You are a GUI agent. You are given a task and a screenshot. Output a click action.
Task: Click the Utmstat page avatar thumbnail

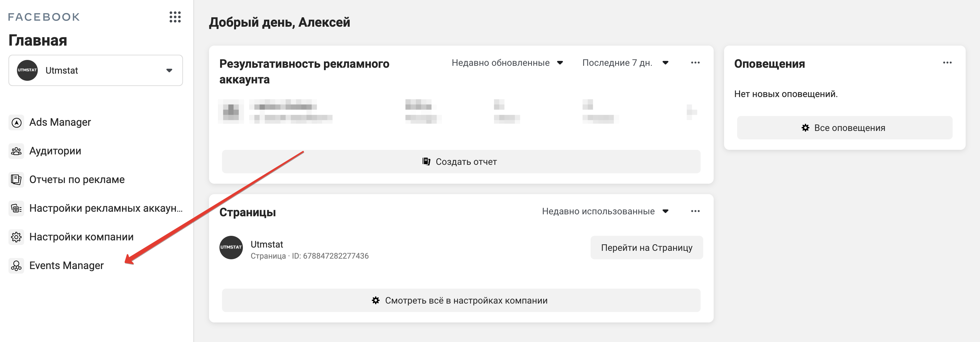tap(231, 247)
